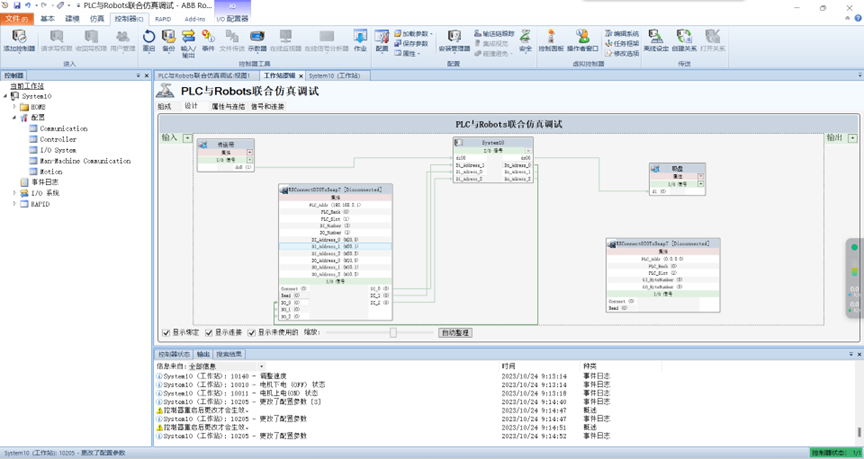Select the 事件日志 event log tree item
The width and height of the screenshot is (864, 459).
pyautogui.click(x=45, y=182)
